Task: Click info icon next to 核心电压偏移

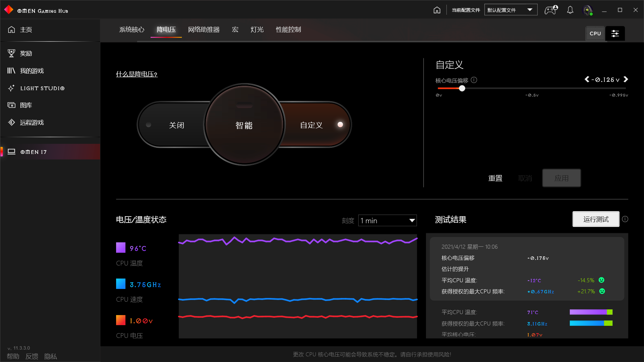Action: click(x=474, y=80)
